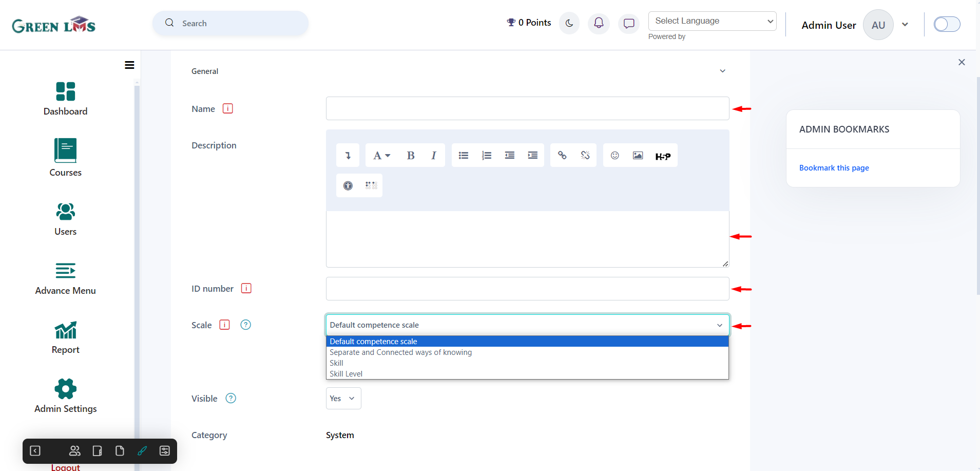Outdent the selected text
Viewport: 980px width, 471px height.
point(510,156)
